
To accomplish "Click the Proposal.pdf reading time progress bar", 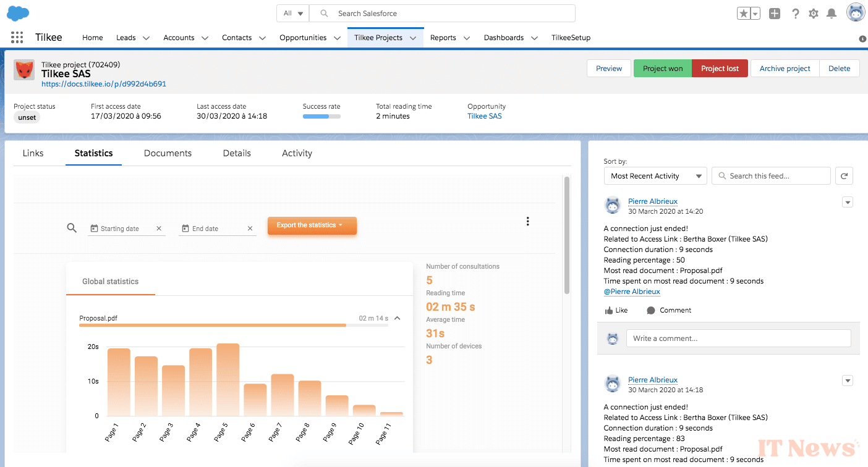I will tap(234, 325).
